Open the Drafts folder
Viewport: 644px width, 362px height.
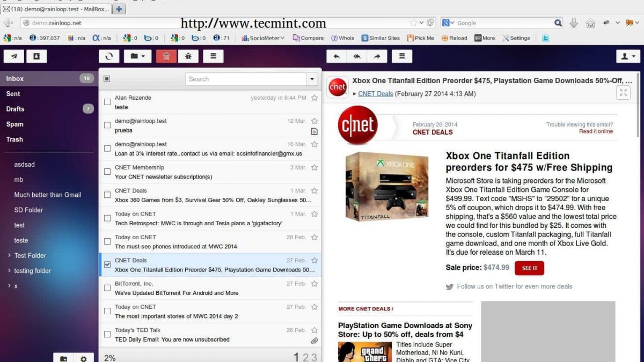[x=48, y=109]
